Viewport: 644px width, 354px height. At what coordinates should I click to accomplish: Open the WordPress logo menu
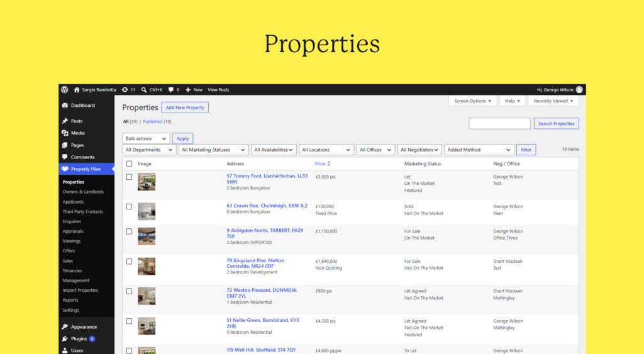tap(65, 89)
